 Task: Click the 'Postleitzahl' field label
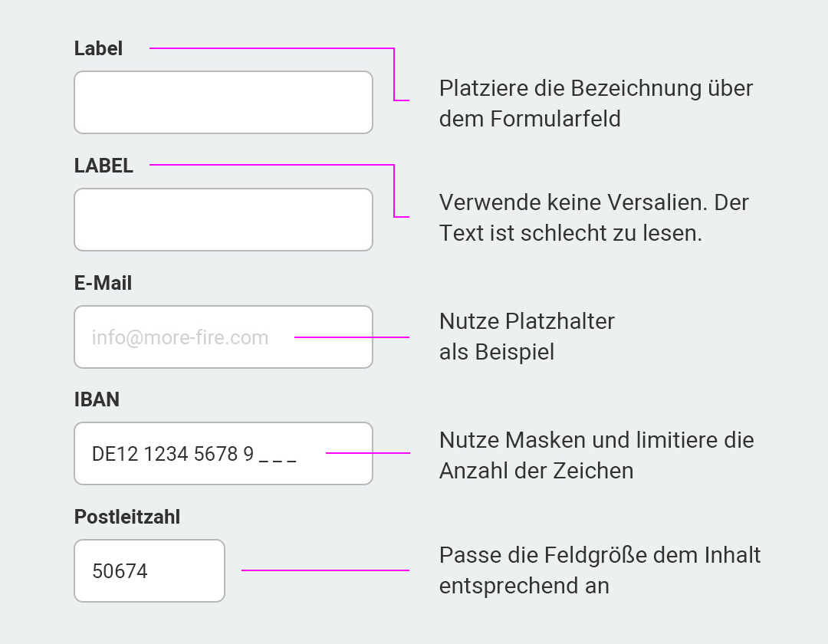tap(127, 517)
